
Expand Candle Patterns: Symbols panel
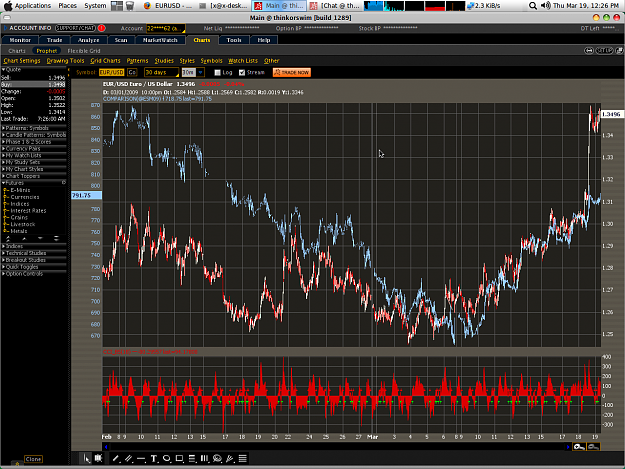point(34,135)
